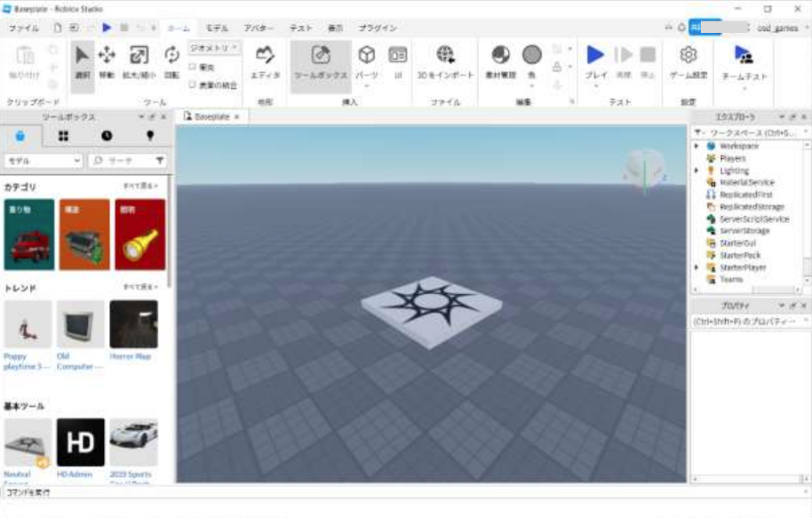Open the Model (モデル) category dropdown in Toolbox
The image size is (812, 518).
[x=44, y=161]
